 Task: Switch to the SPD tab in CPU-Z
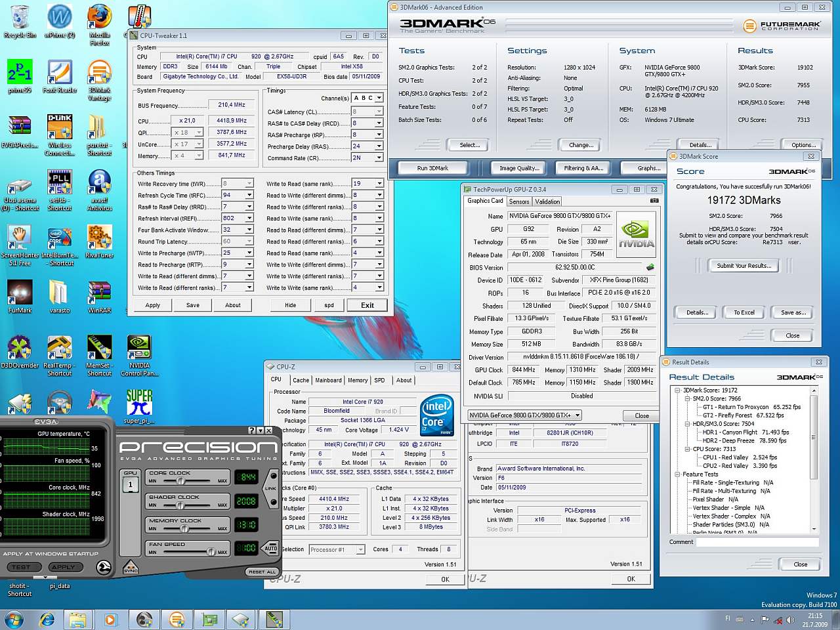379,380
